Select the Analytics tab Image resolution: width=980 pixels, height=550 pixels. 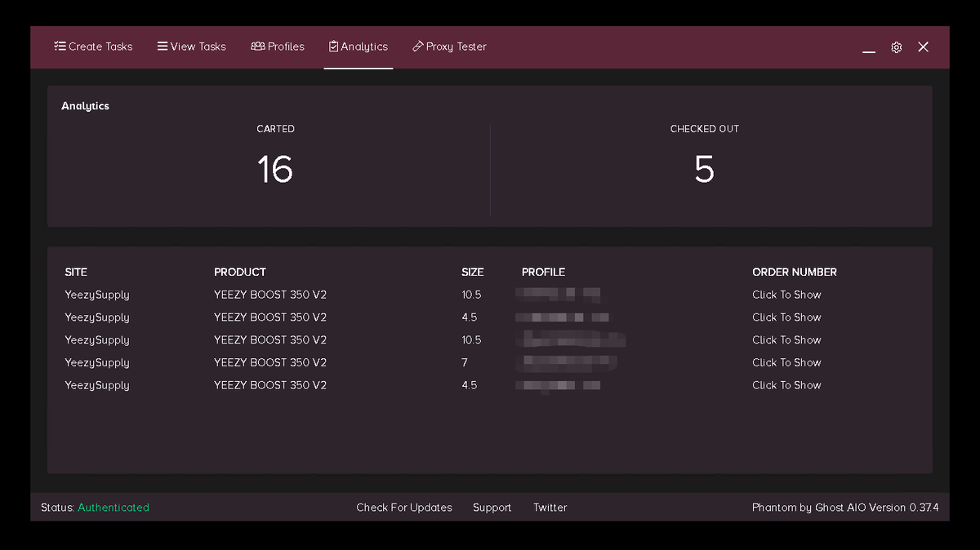point(359,47)
